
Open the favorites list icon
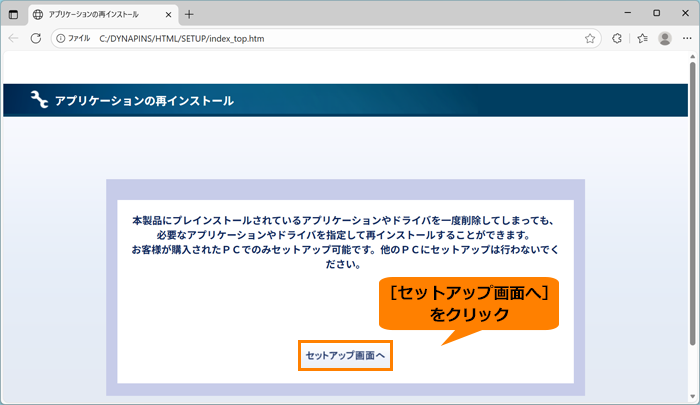pyautogui.click(x=642, y=38)
